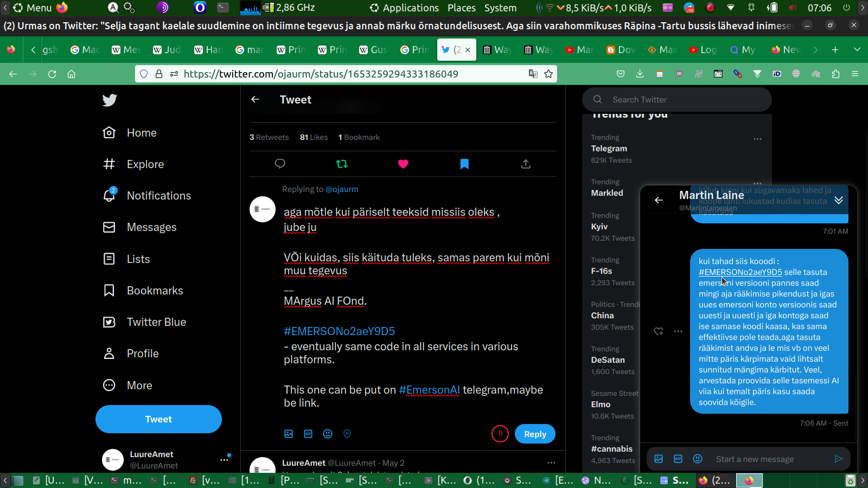List all tabs with the chevron dropdown

point(857,50)
